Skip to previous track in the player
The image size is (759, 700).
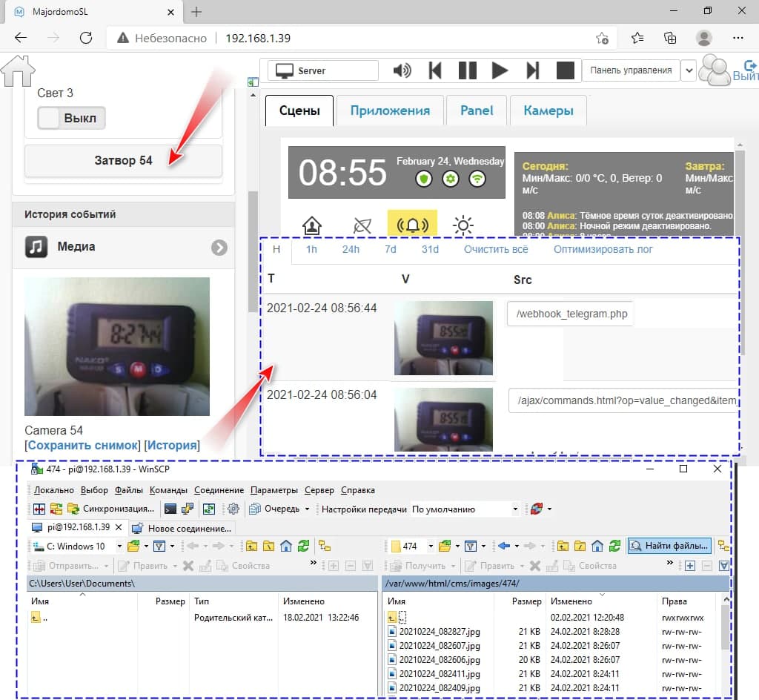point(435,70)
